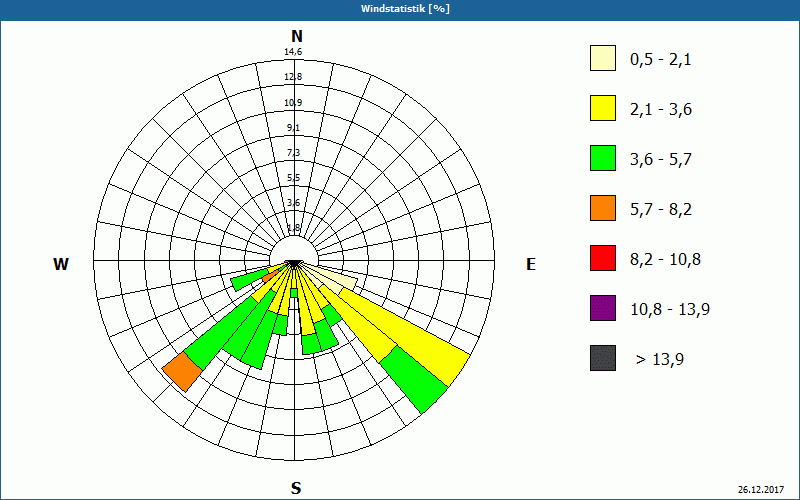Click the 1,8 ring scale label
Viewport: 800px width, 500px height.
tap(293, 228)
